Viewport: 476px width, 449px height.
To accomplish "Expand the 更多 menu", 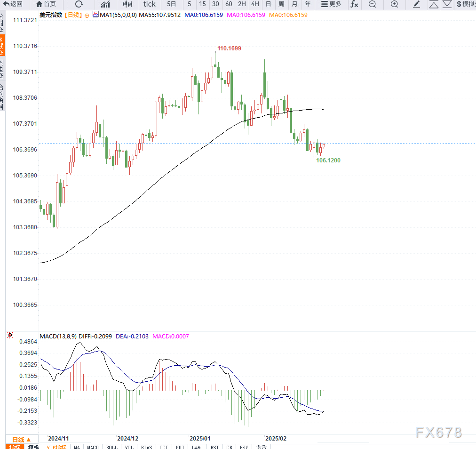I will tap(331, 4).
